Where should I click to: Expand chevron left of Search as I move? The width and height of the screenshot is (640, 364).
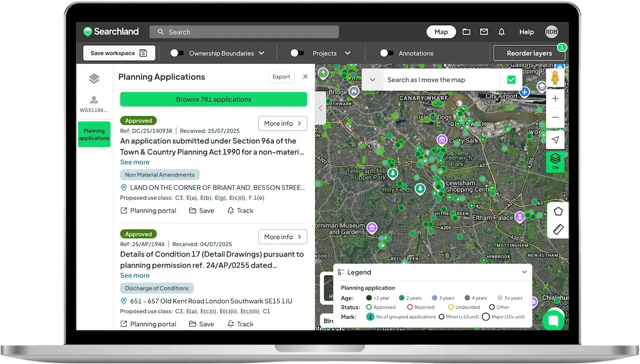[x=373, y=80]
